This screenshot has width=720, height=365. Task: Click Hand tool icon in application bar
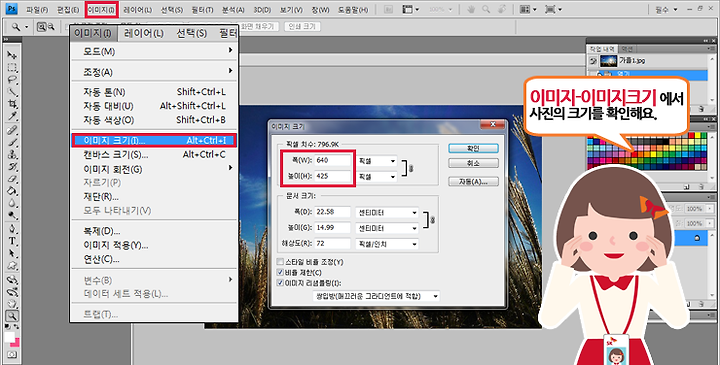coord(471,9)
